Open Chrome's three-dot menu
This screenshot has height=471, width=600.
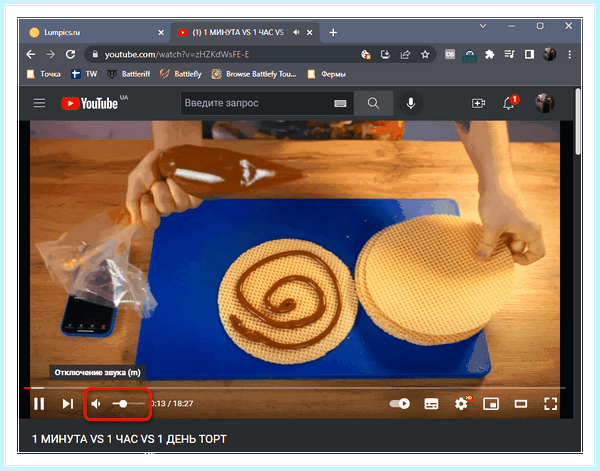pos(569,55)
